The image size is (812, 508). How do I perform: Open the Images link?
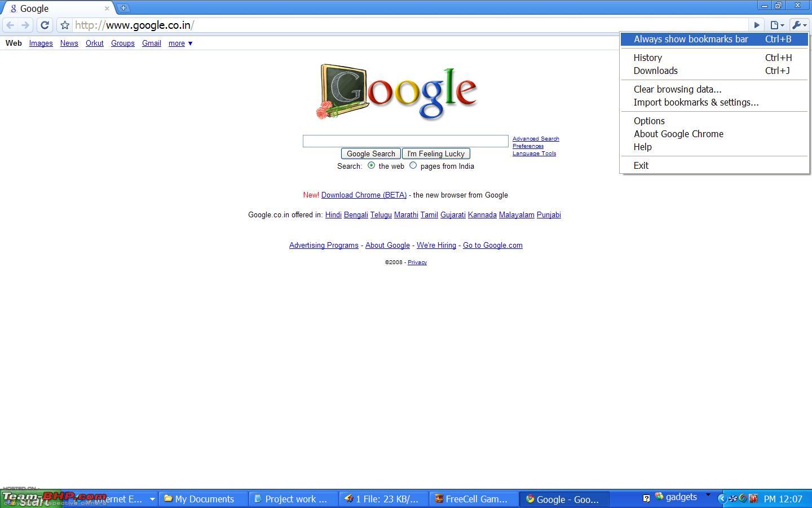click(x=41, y=43)
